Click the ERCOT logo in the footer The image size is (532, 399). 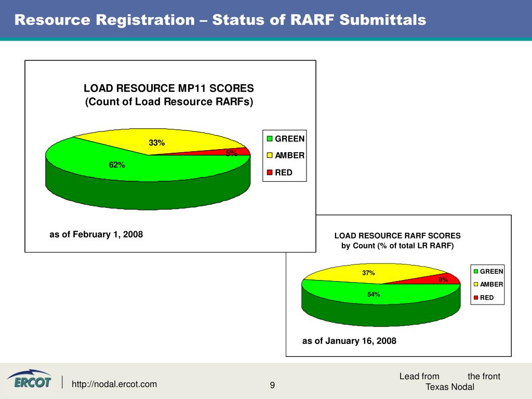coord(29,379)
